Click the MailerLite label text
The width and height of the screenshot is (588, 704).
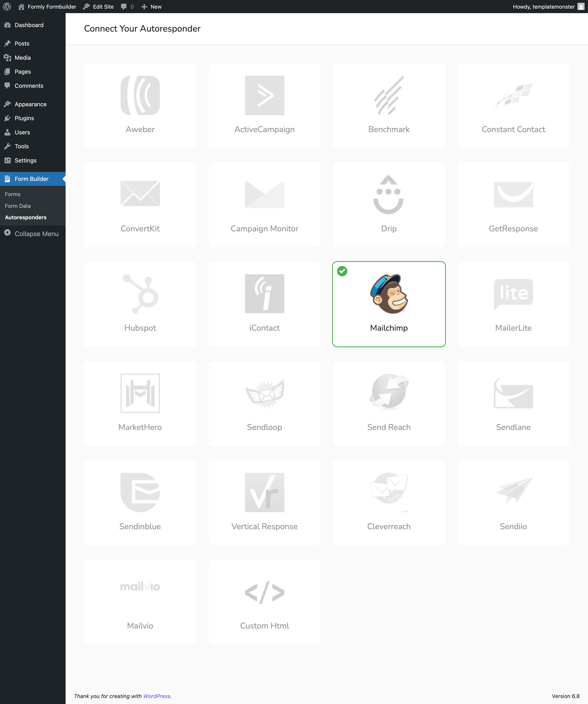(513, 328)
